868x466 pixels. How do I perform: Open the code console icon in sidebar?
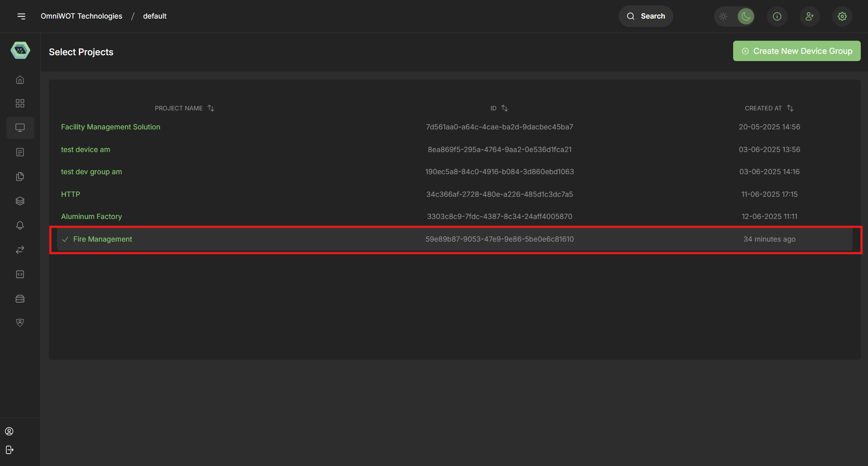[20, 274]
